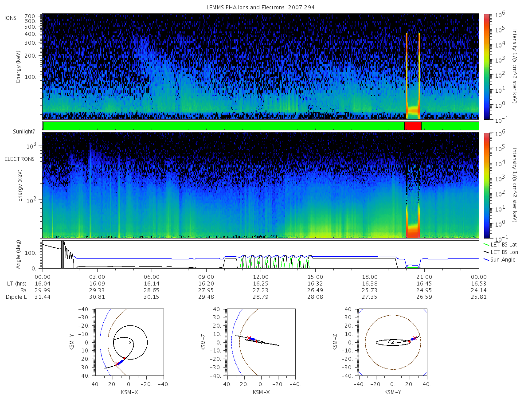The height and width of the screenshot is (399, 532).
Task: Click the LT value 16.25
Action: point(261,283)
